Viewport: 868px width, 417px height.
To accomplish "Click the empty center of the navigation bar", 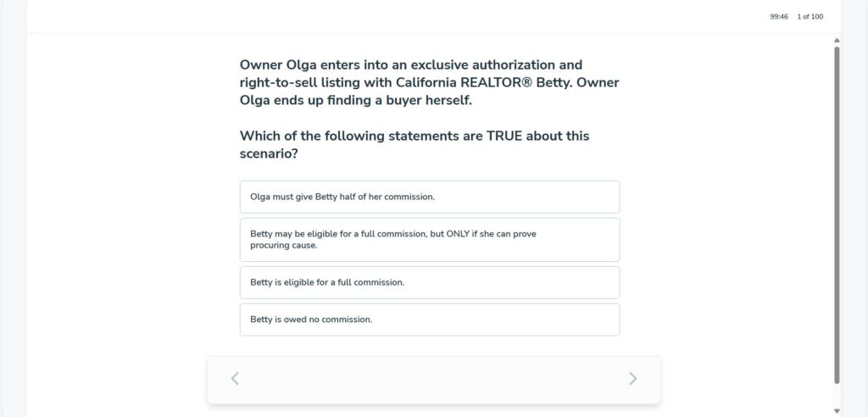I will tap(433, 379).
